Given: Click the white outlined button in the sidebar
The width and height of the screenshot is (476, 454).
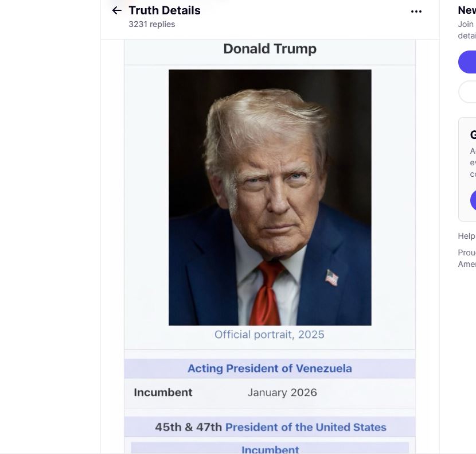Looking at the screenshot, I should coord(468,92).
